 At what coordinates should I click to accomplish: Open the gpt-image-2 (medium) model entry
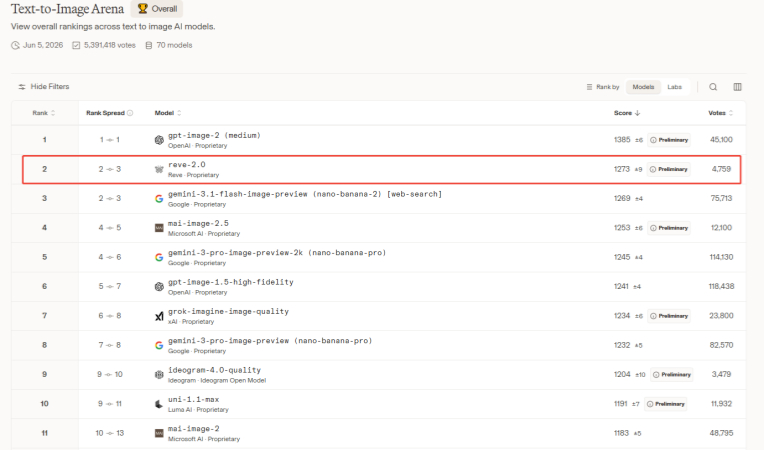(214, 135)
